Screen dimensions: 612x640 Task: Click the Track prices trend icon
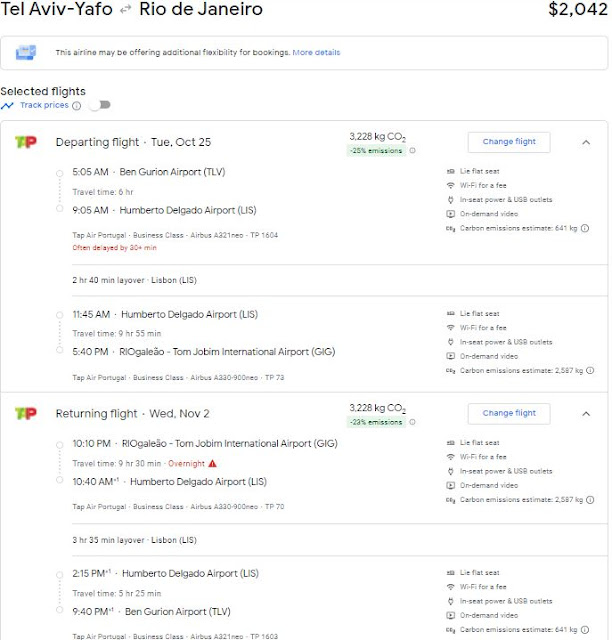coord(8,105)
